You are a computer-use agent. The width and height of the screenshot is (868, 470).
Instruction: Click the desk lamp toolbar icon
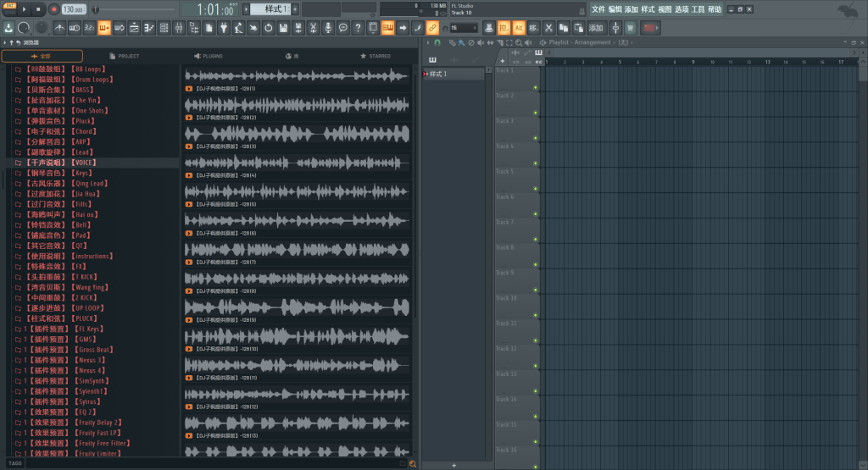(x=238, y=28)
